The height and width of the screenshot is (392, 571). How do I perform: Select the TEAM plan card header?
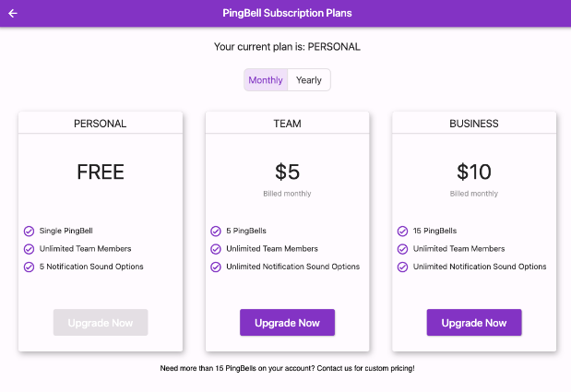pos(287,124)
